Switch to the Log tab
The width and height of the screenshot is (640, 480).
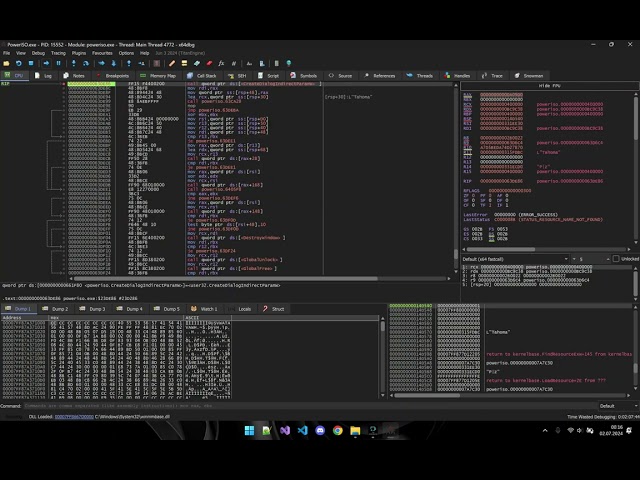coord(43,76)
